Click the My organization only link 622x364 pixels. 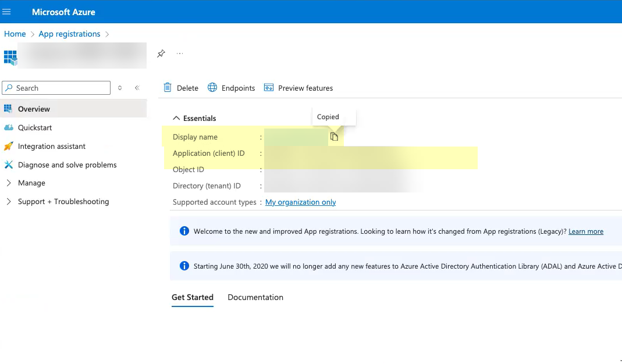coord(300,202)
